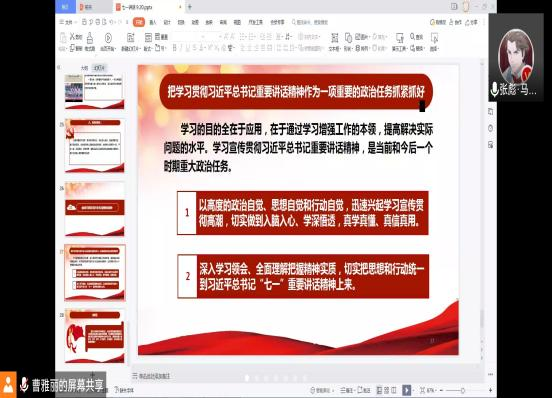Start slideshow from current slide icon
Viewport: 552px width, 398px height.
(108, 38)
